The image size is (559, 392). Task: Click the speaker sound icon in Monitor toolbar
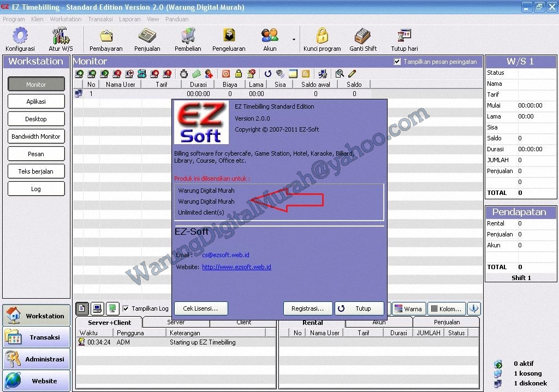point(280,74)
